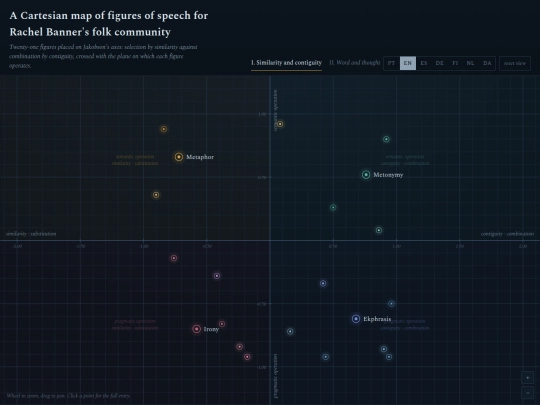Open the Metaphor point marker

[x=179, y=157]
